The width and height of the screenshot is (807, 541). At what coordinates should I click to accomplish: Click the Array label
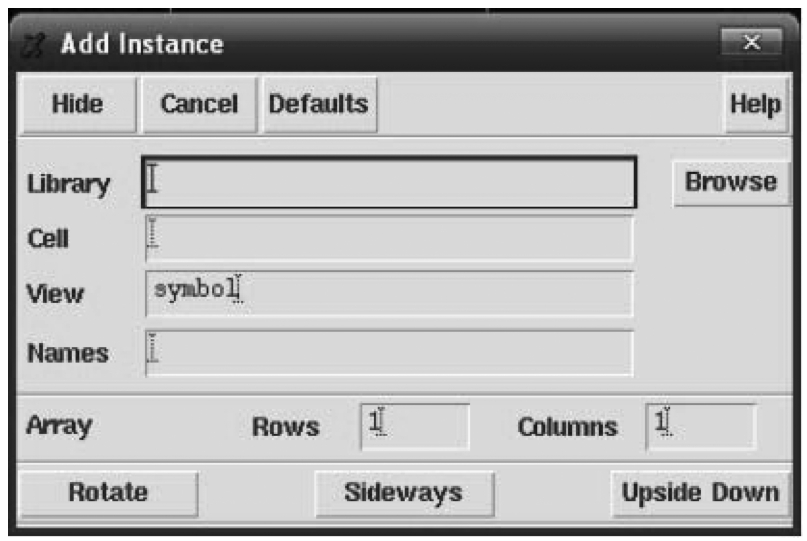[59, 427]
